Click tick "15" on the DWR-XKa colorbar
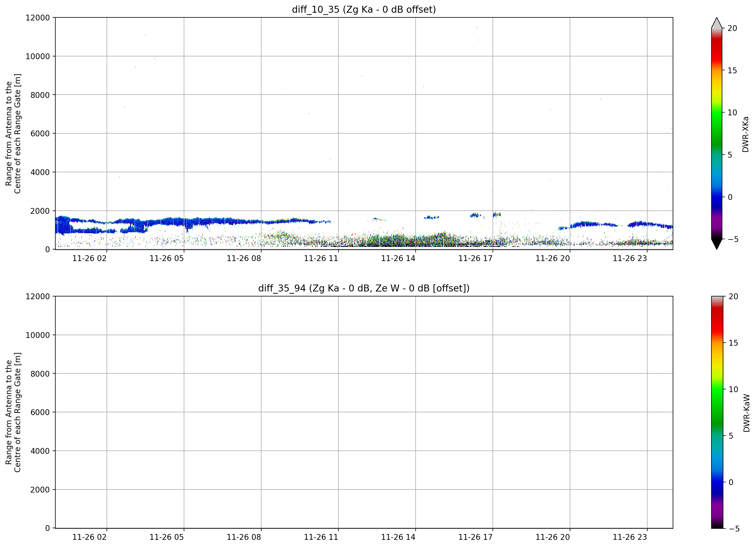756x547 pixels. click(x=732, y=71)
